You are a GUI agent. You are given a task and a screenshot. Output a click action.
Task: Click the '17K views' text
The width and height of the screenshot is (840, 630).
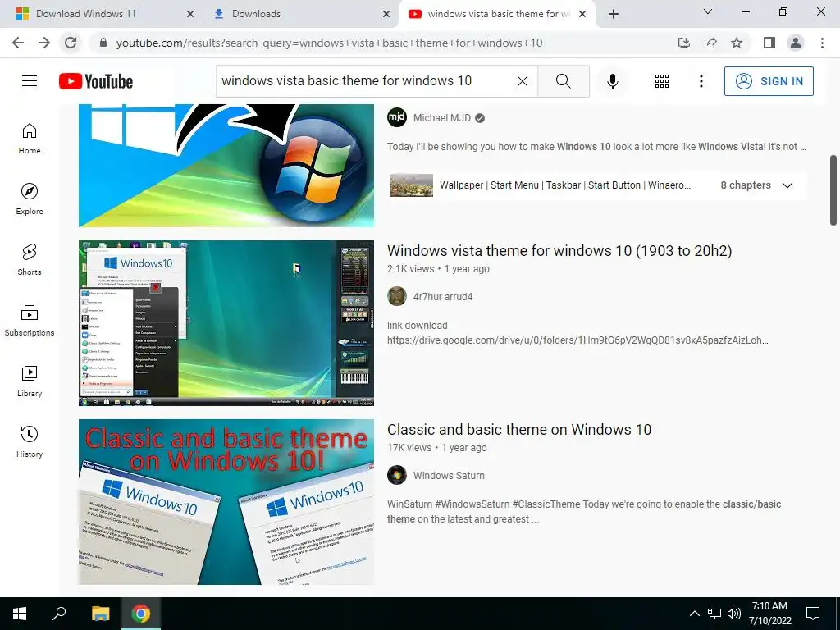(x=409, y=448)
